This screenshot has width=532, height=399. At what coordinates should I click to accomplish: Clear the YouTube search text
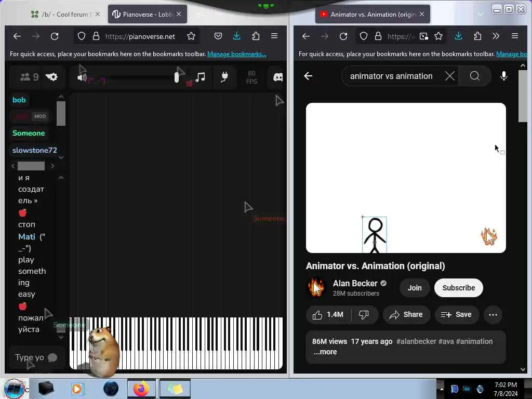(x=450, y=76)
